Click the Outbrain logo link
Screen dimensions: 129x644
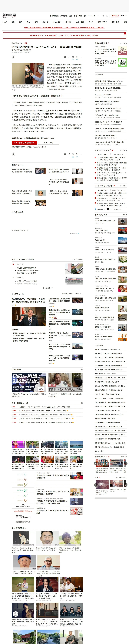(x=74, y=234)
